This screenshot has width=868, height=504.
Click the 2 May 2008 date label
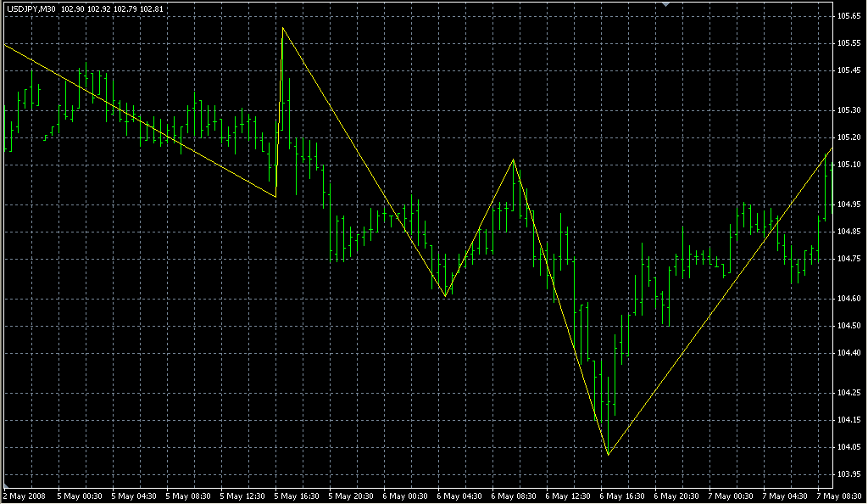25,496
